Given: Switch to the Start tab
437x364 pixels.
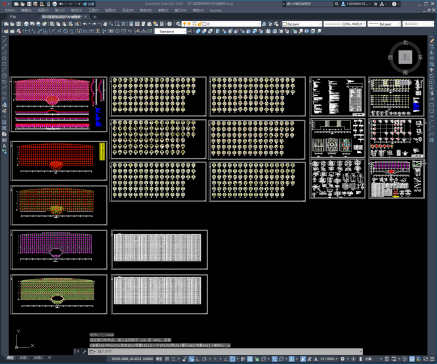Looking at the screenshot, I should coord(13,17).
